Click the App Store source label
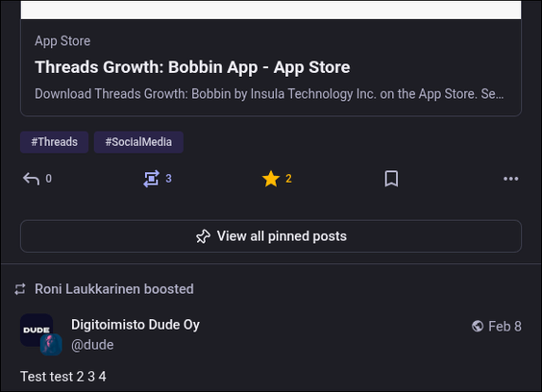The image size is (542, 392). pyautogui.click(x=62, y=41)
